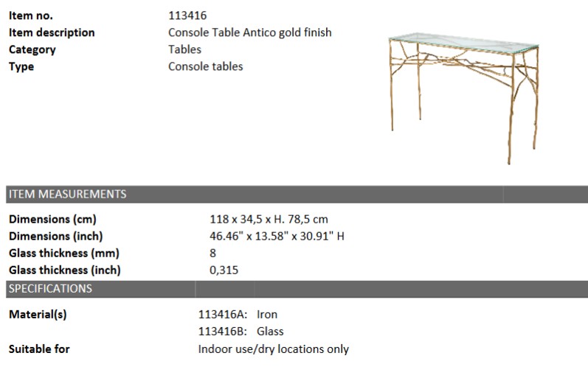Click the Material(s) label

(38, 315)
